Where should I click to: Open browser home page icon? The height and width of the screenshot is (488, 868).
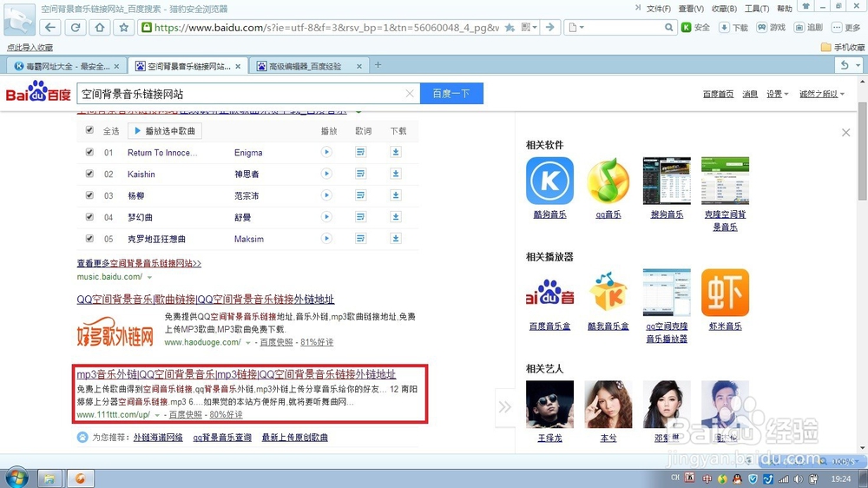(x=100, y=27)
